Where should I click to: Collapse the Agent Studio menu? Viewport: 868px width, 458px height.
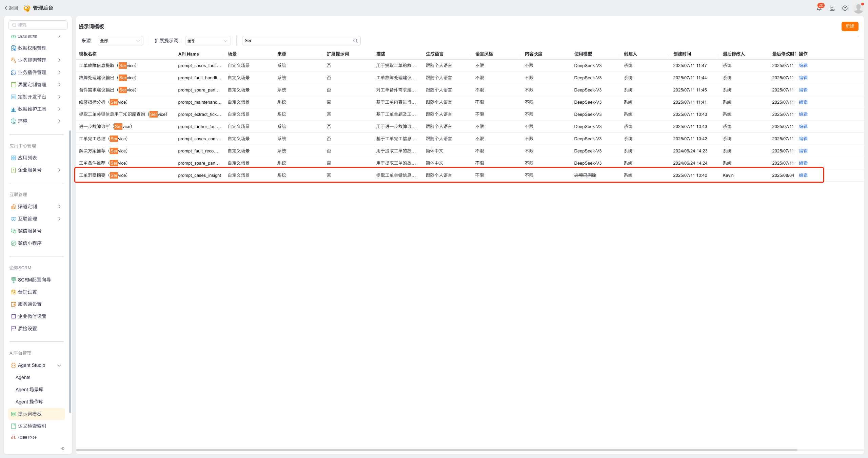59,365
